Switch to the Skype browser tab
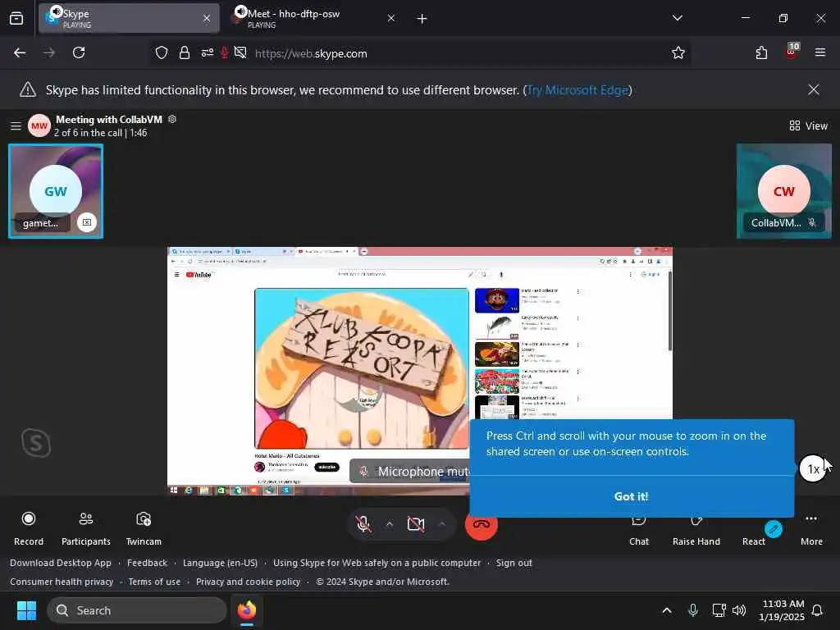This screenshot has height=630, width=840. [129, 18]
